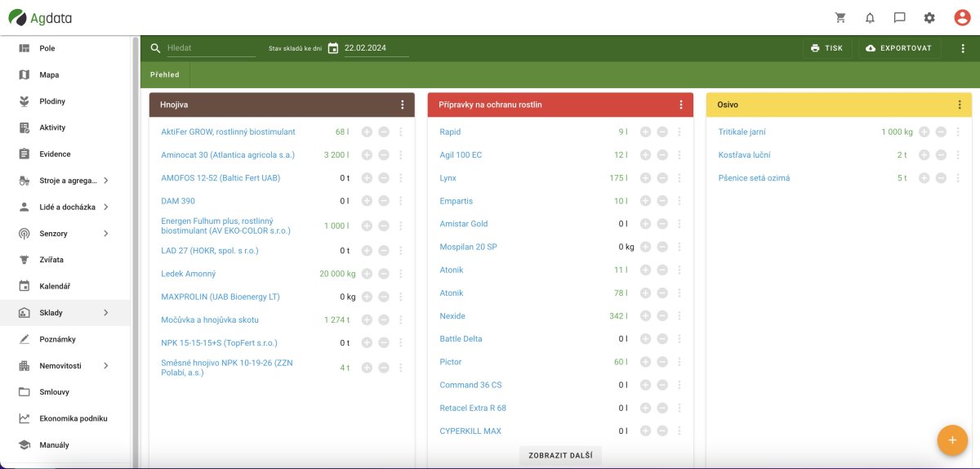980x469 pixels.
Task: Open CYPERKILL MAX link
Action: pos(470,431)
